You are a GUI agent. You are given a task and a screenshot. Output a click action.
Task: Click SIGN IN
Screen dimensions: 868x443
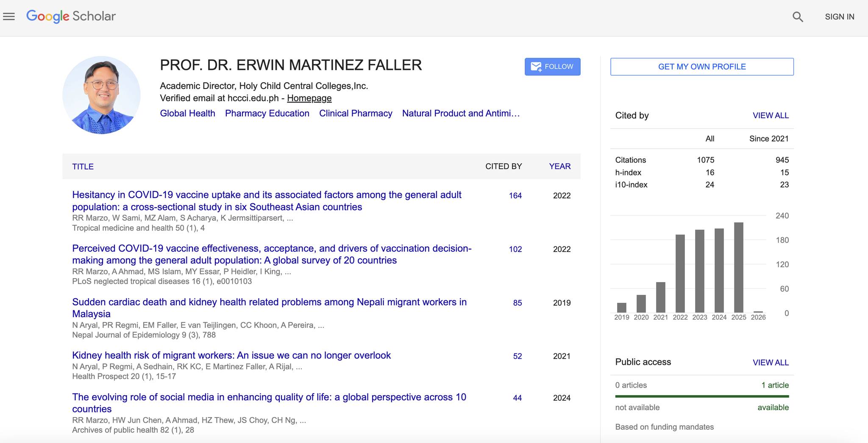[839, 17]
